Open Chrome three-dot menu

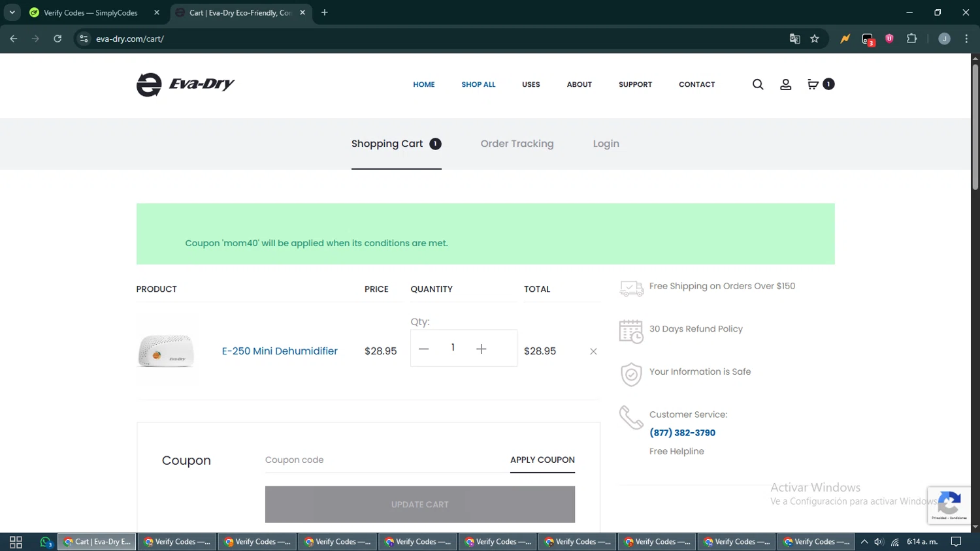966,39
